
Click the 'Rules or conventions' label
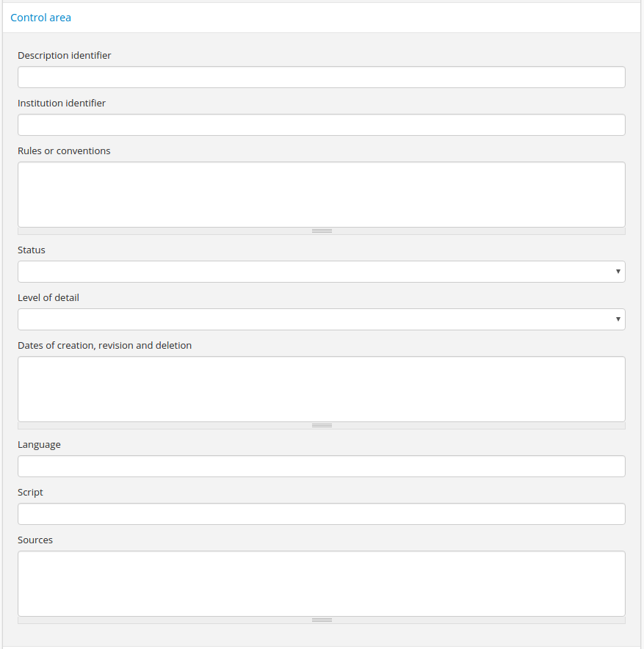64,151
